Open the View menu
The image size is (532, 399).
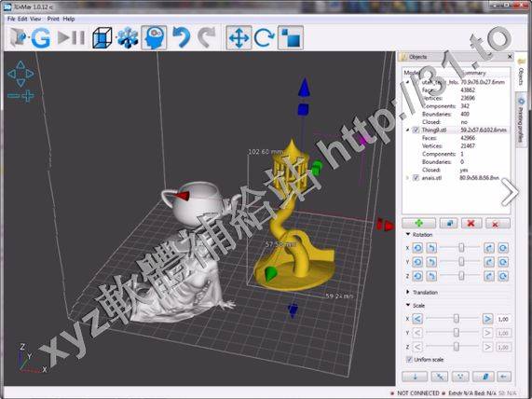pos(35,19)
